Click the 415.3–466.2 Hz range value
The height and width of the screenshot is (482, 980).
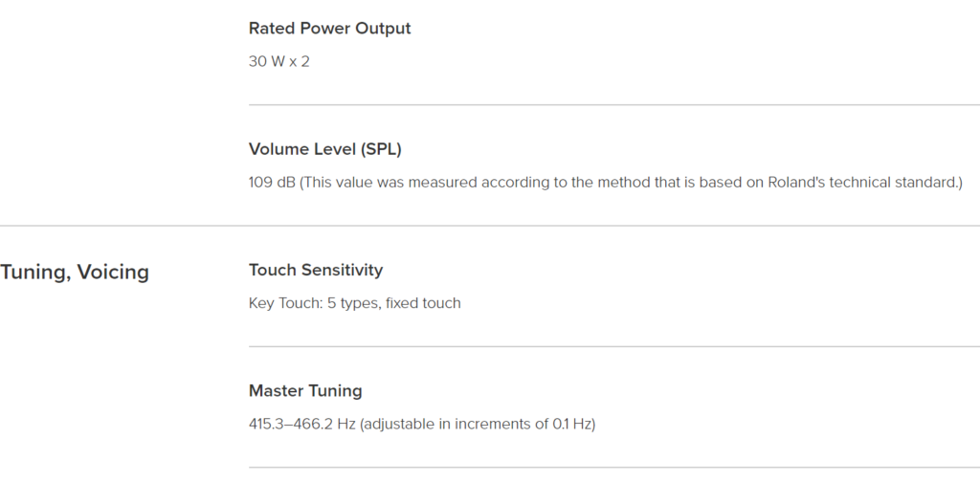tap(301, 424)
